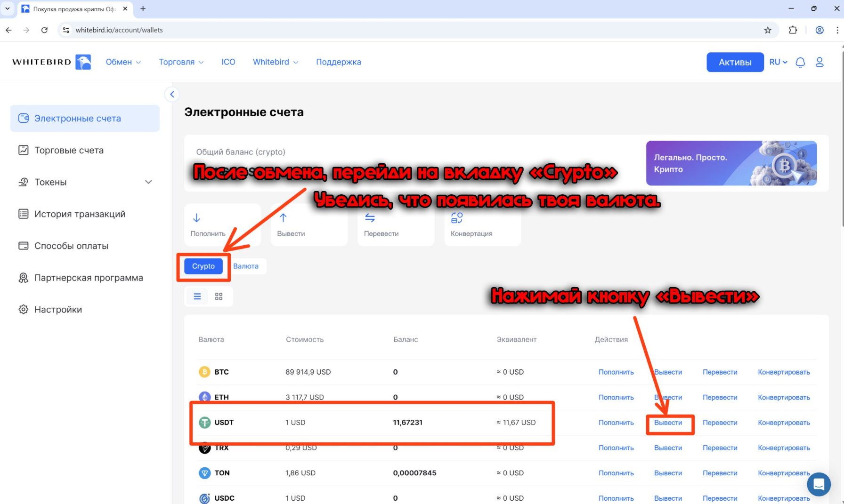Screen dimensions: 844x504
Task: Expand the Торговля menu
Action: tap(181, 62)
